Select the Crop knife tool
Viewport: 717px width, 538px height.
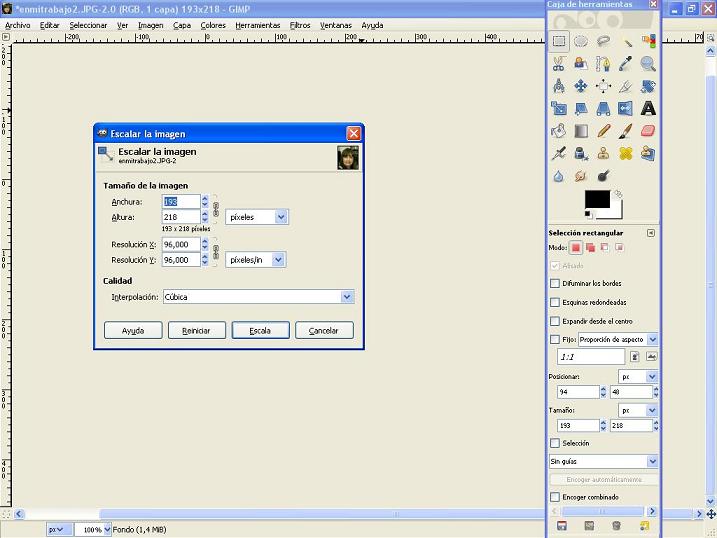[x=626, y=86]
